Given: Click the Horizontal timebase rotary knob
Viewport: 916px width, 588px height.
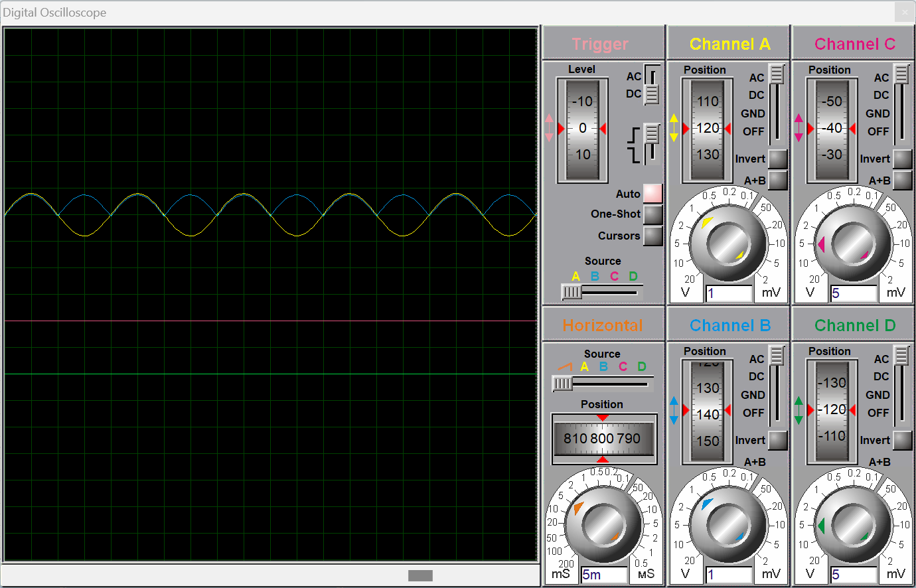Looking at the screenshot, I should pos(603,526).
